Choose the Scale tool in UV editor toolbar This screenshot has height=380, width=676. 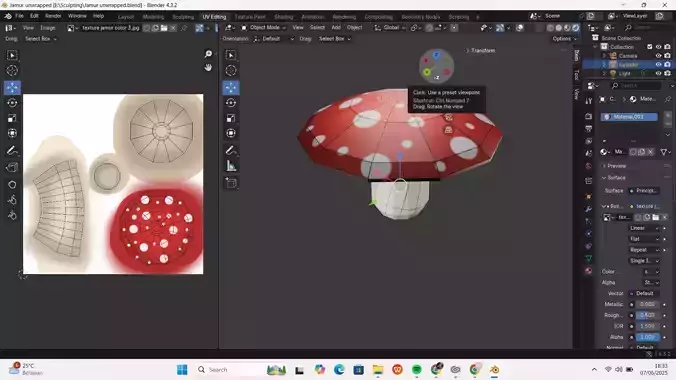pos(12,118)
